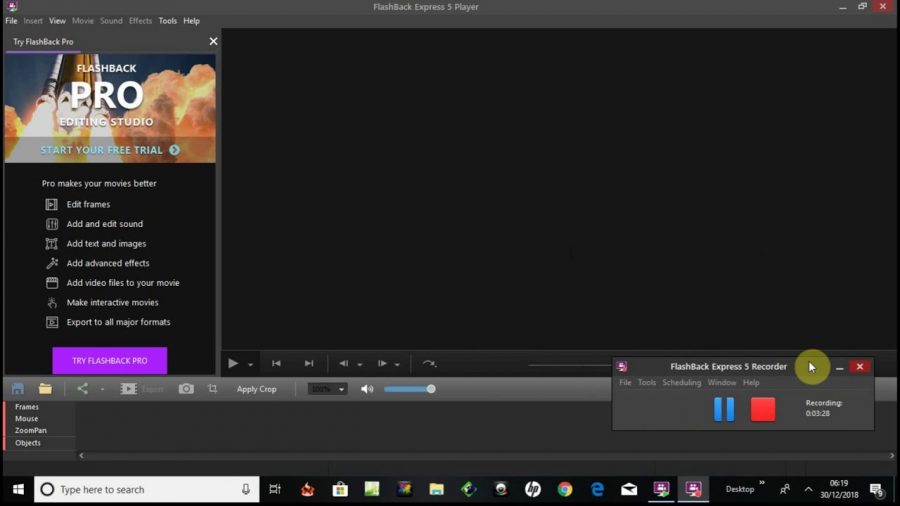900x506 pixels.
Task: Pause recording with the blue pause button
Action: pos(724,409)
